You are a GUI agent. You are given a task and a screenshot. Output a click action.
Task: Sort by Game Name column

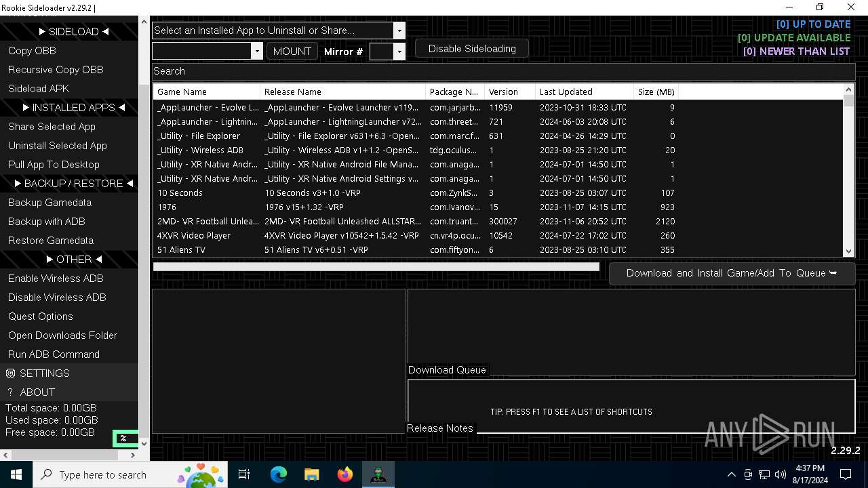(x=207, y=91)
